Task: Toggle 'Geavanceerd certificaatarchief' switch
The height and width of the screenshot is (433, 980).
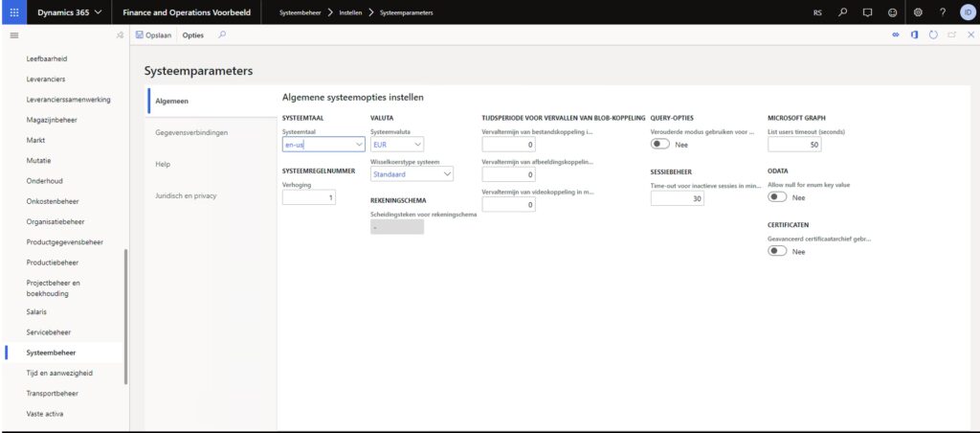Action: 778,251
